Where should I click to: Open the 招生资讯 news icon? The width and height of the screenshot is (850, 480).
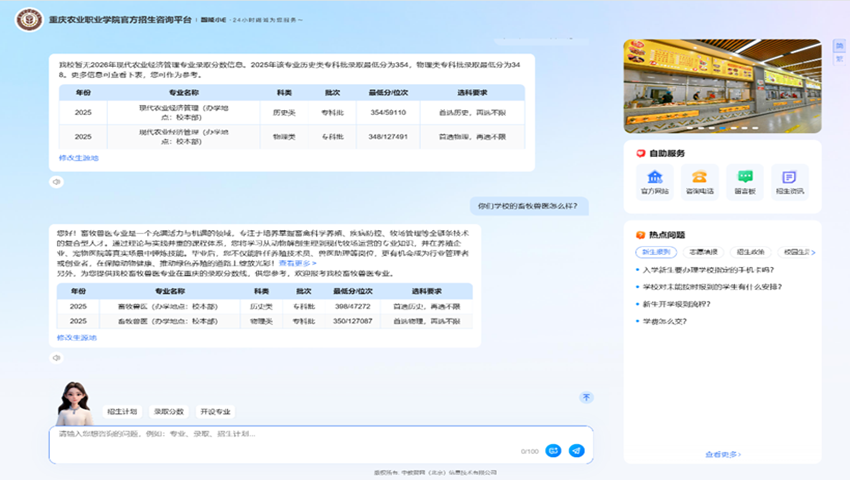[x=789, y=180]
